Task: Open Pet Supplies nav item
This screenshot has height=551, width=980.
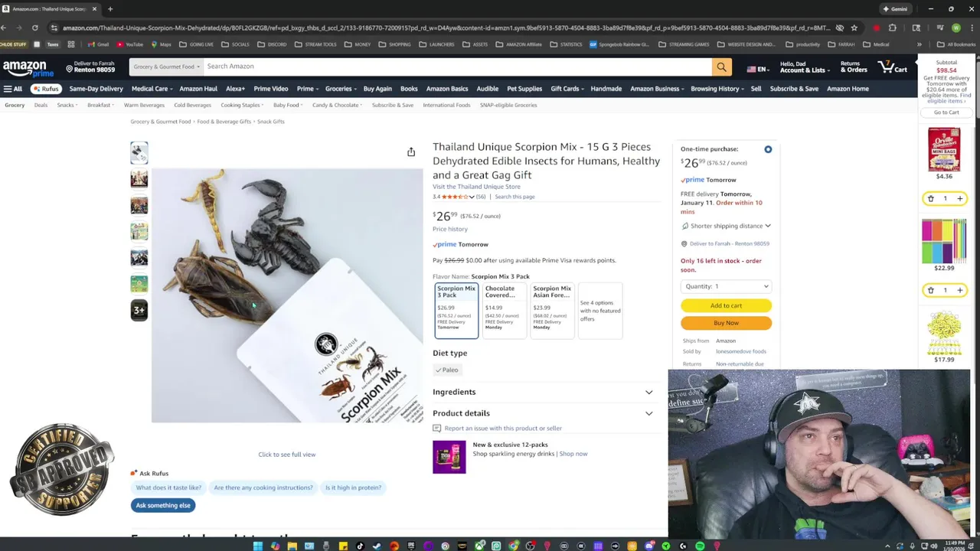Action: (524, 89)
